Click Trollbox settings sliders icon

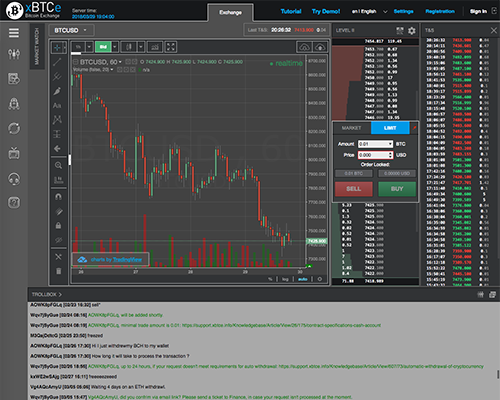pyautogui.click(x=480, y=294)
